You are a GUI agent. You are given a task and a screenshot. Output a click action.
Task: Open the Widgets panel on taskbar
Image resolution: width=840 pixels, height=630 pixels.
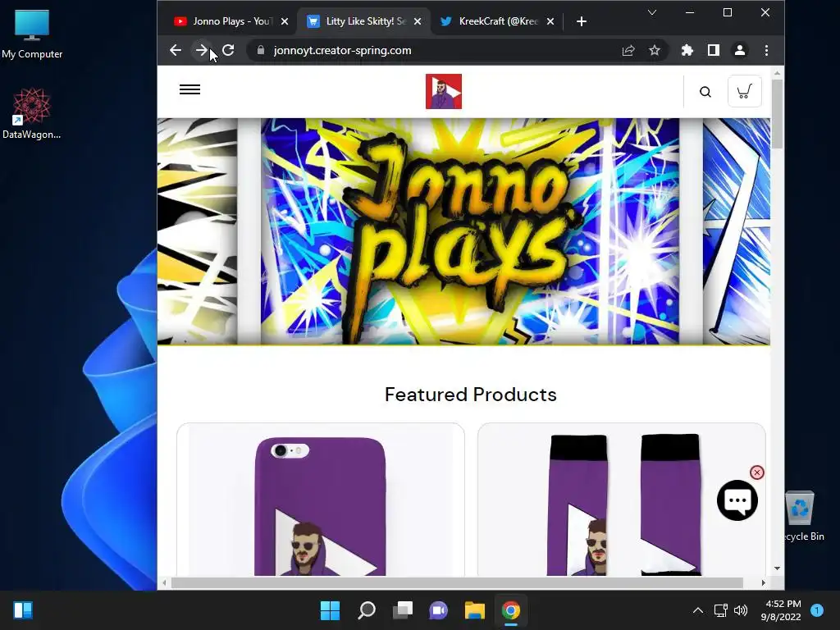point(23,610)
